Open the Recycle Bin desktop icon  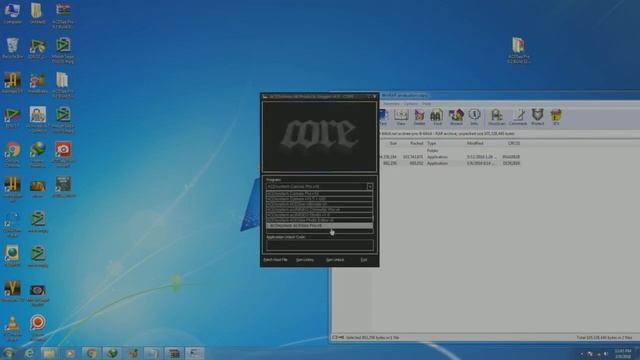(x=12, y=48)
